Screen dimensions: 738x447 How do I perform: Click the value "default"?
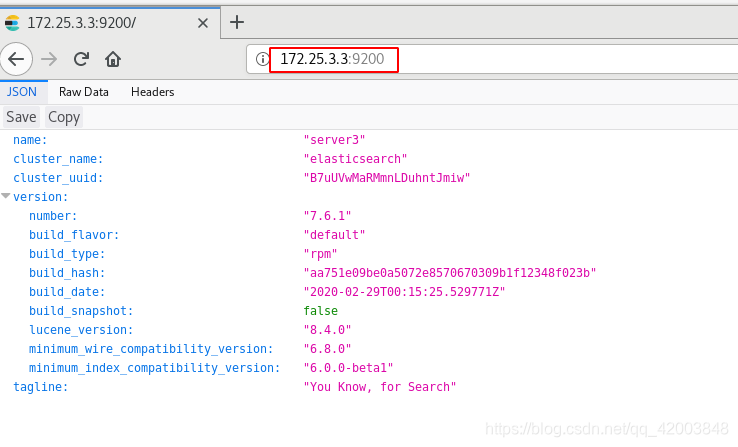coord(334,235)
